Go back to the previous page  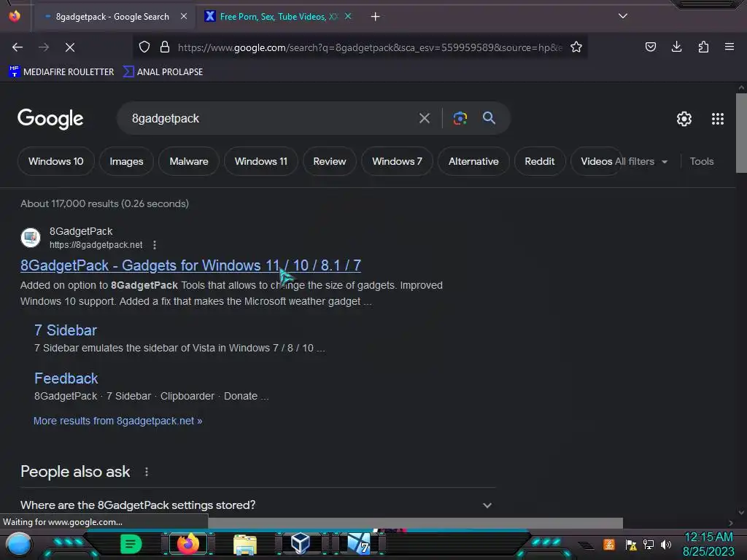(x=18, y=47)
